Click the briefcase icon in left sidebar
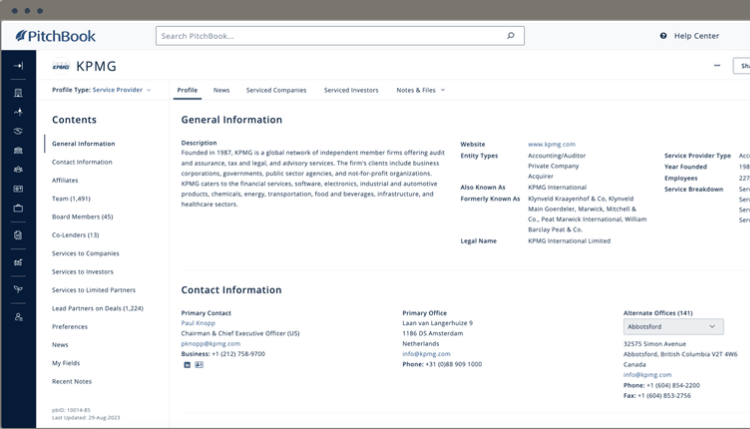 click(x=18, y=208)
